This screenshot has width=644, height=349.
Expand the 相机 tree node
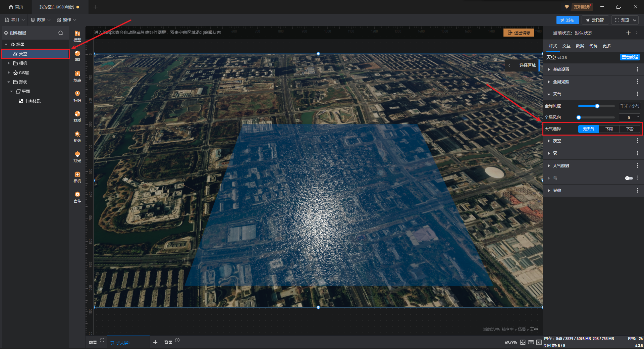pos(9,63)
